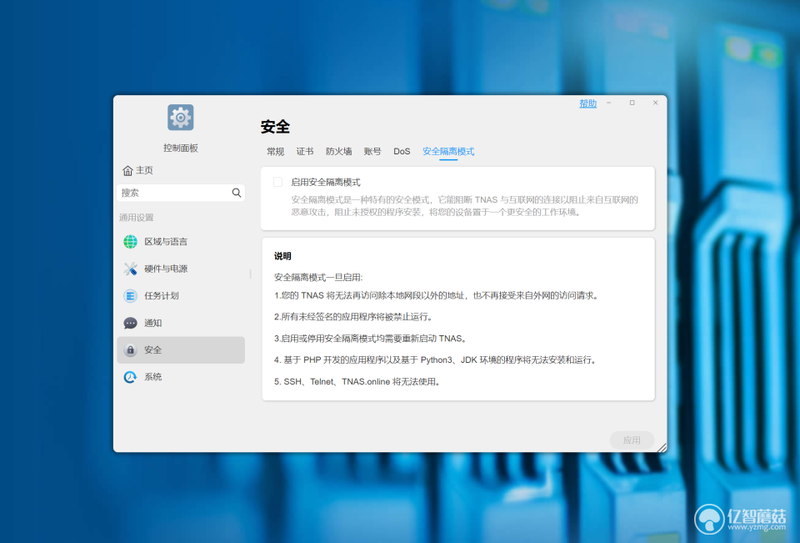Click the line about SSH、Telnet、TNAS.online
The width and height of the screenshot is (800, 543).
357,382
